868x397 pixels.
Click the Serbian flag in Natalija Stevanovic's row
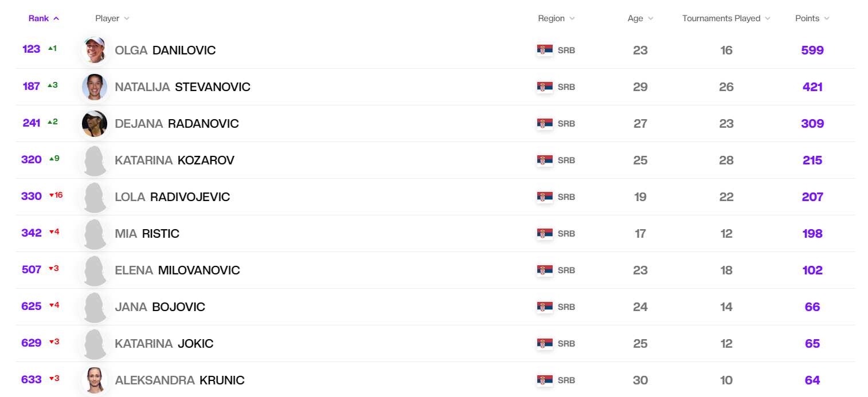tap(545, 87)
